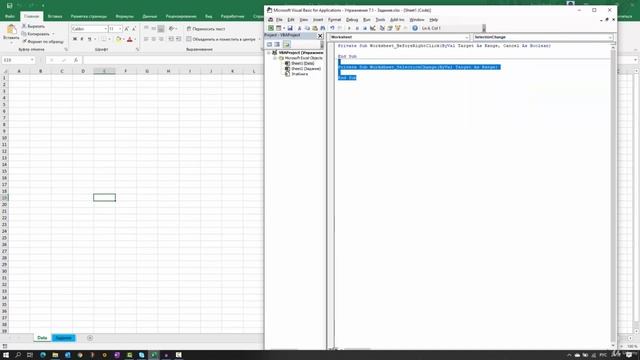Click the Undo icon in the VBA toolbar

[332, 28]
